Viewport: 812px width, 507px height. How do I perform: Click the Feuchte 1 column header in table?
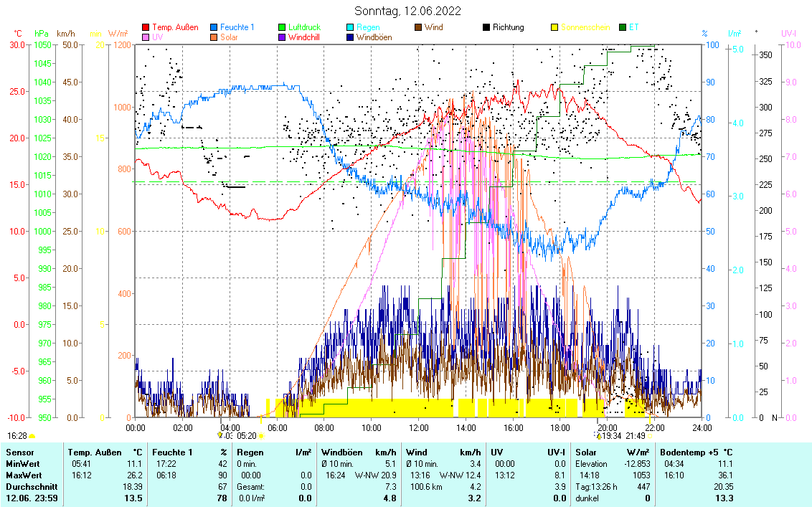coord(172,452)
